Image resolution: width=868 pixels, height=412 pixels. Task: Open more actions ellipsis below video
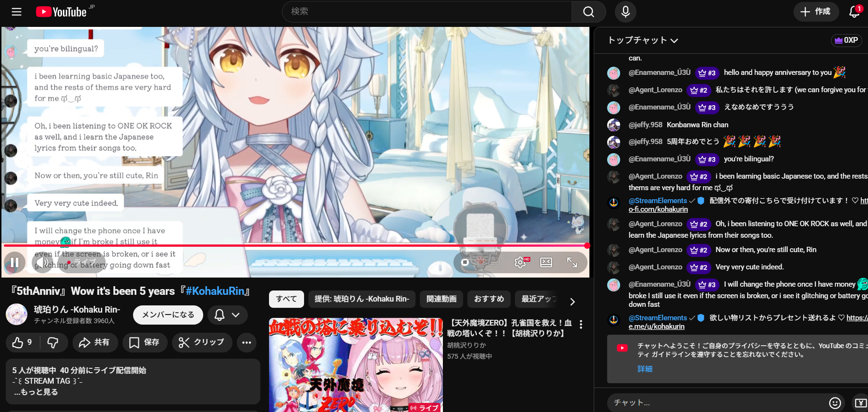[x=246, y=342]
